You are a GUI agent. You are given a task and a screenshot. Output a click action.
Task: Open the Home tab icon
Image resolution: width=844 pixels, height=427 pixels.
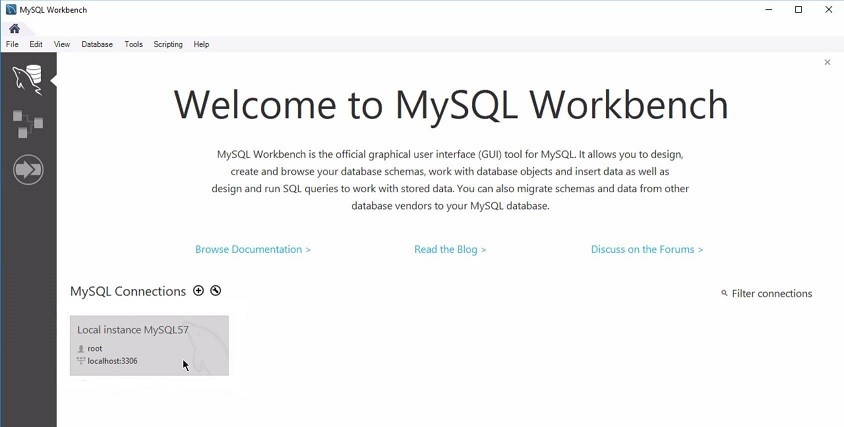(14, 28)
